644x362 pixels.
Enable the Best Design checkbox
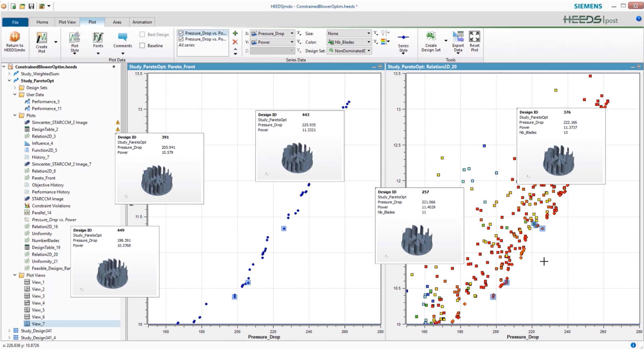[142, 34]
